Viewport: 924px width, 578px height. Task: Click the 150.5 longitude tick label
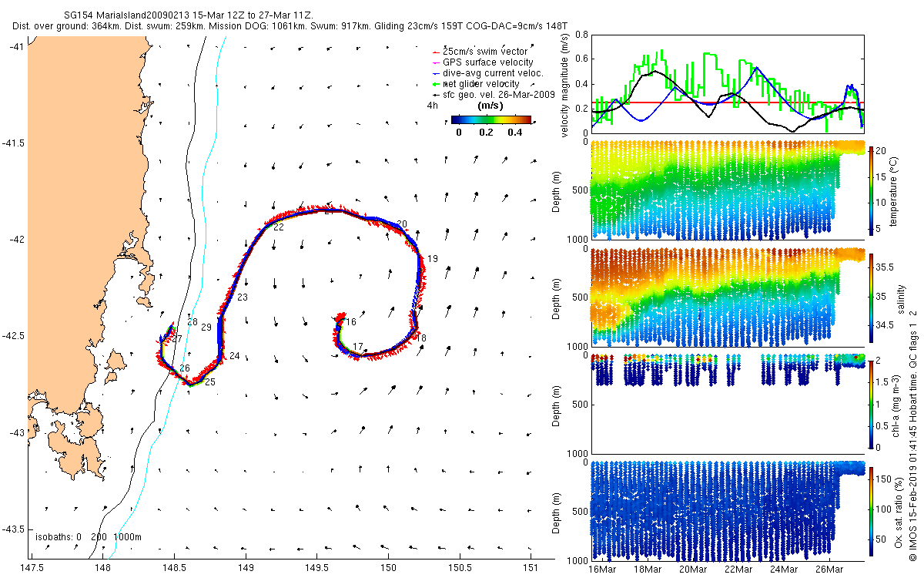click(460, 567)
